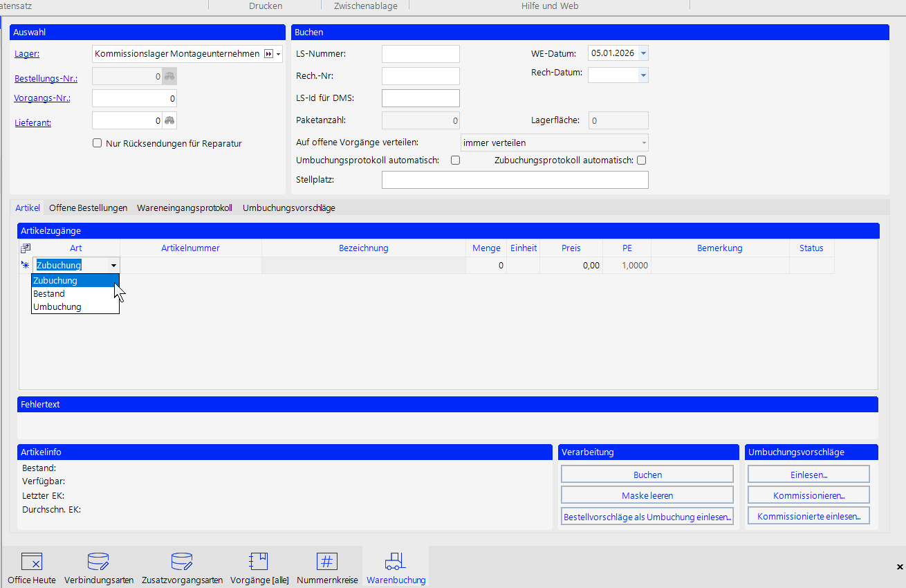Screen dimensions: 906x588
Task: Expand the Rech-Datum date dropdown
Action: coord(643,75)
